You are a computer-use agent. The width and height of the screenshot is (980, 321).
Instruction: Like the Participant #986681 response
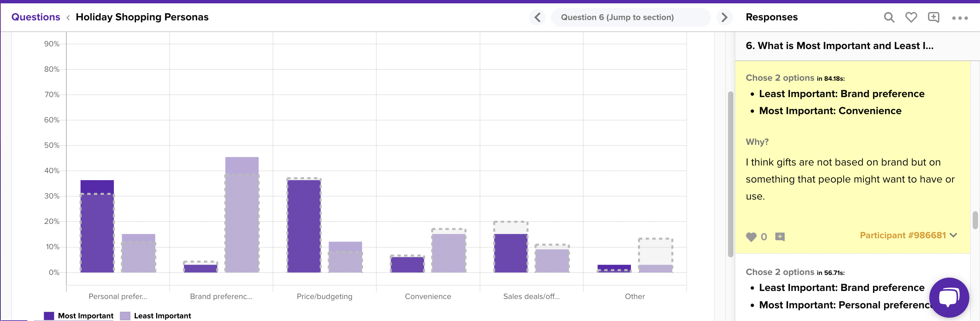click(x=751, y=237)
